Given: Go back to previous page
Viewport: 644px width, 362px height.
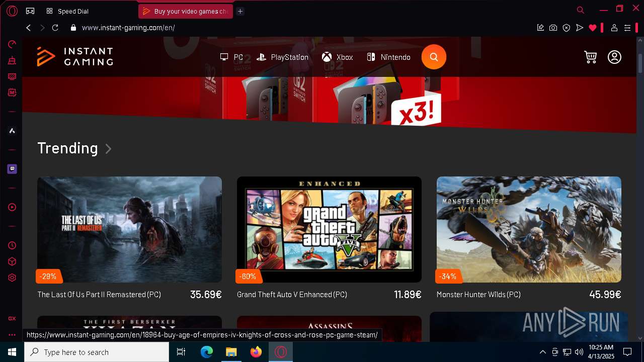Looking at the screenshot, I should [29, 28].
